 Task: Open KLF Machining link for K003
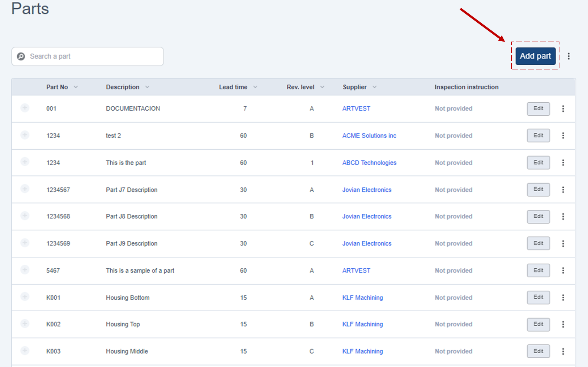[x=362, y=351]
